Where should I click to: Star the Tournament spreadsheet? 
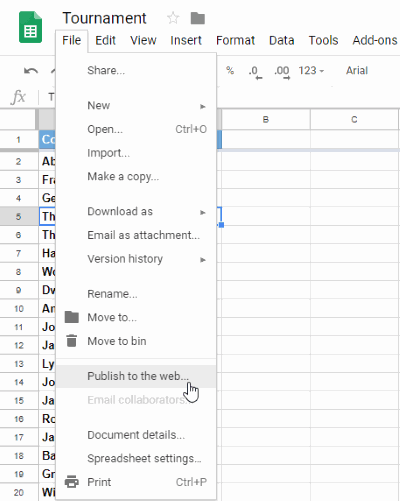click(173, 18)
